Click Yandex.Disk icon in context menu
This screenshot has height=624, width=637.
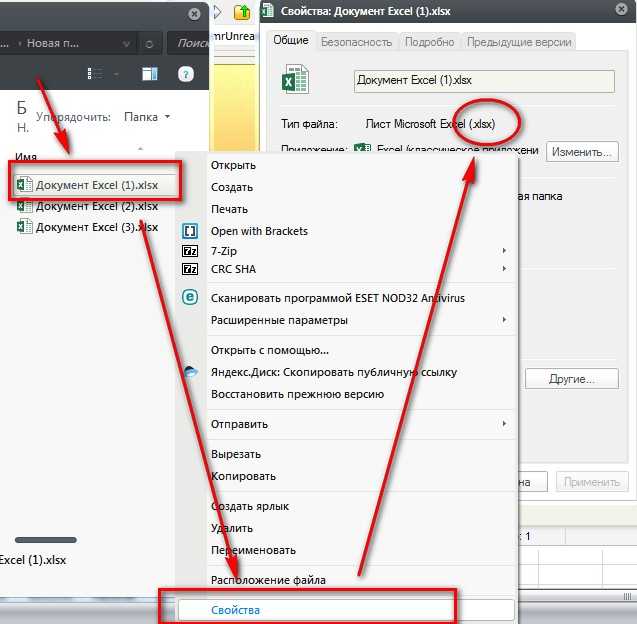point(190,372)
